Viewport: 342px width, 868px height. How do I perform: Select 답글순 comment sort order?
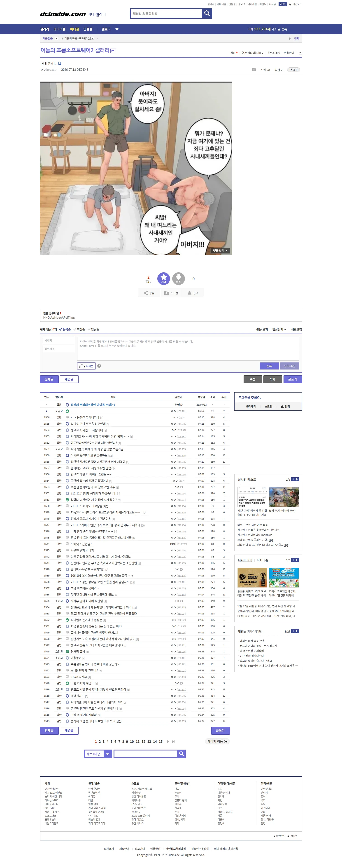coord(93,329)
